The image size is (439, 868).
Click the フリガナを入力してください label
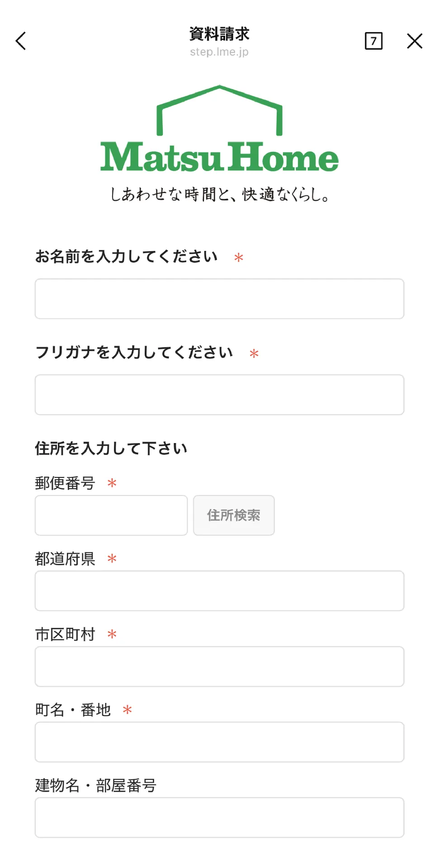pos(134,353)
